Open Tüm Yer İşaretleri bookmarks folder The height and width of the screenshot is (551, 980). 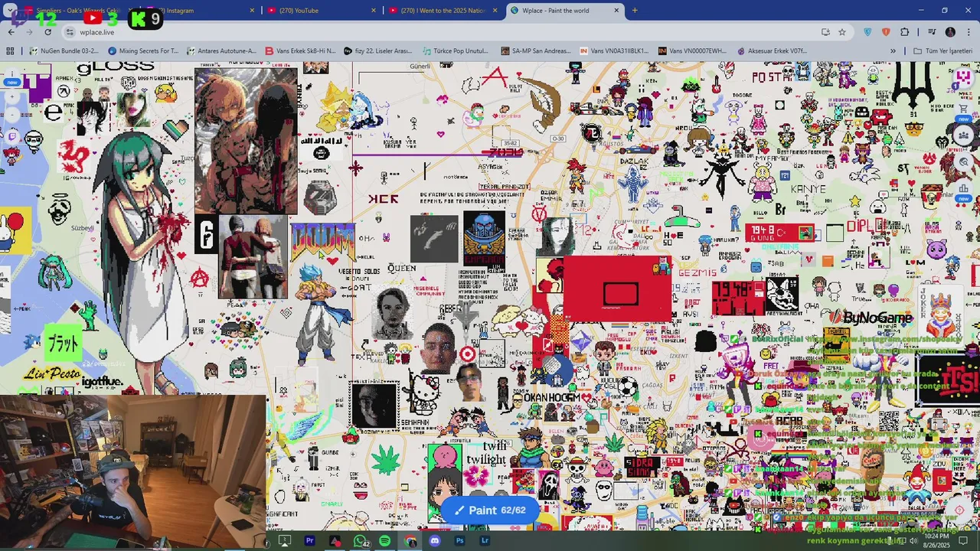click(943, 51)
